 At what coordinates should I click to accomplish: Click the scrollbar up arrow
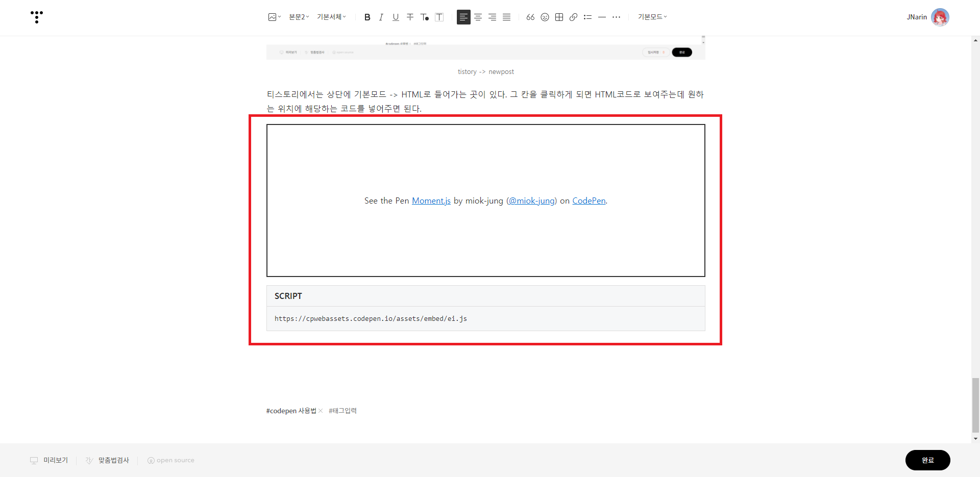click(975, 40)
